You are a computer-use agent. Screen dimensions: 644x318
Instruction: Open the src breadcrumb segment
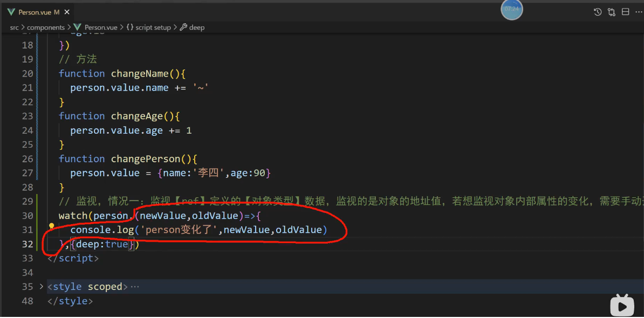pyautogui.click(x=15, y=27)
